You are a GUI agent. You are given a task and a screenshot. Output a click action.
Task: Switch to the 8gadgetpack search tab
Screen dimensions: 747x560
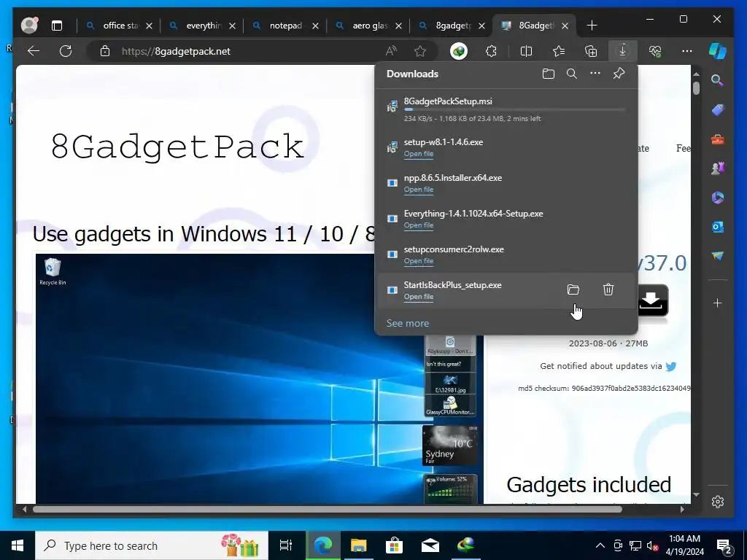[x=452, y=26]
